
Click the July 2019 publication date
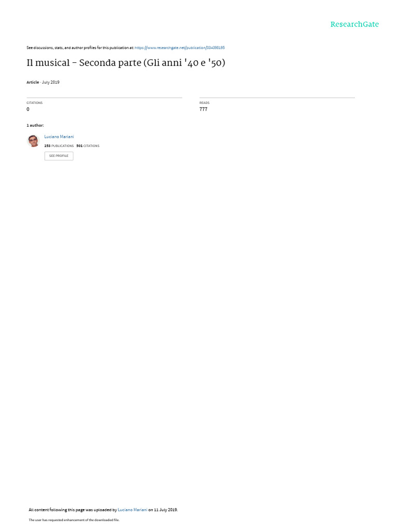coord(50,82)
